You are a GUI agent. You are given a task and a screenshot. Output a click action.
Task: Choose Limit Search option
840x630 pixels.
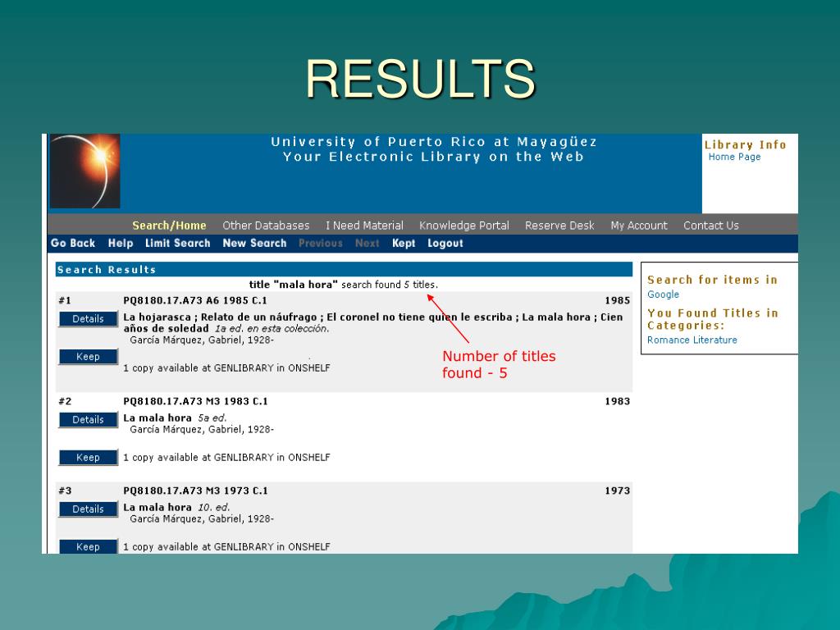coord(178,243)
